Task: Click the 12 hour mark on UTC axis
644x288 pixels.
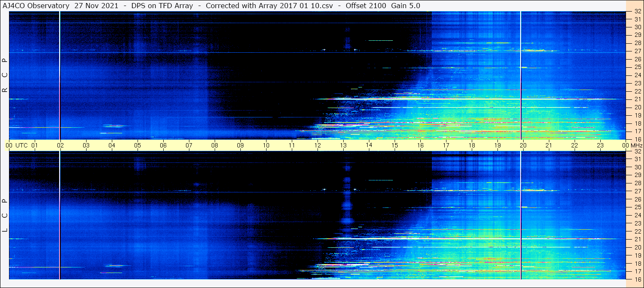Action: [318, 145]
